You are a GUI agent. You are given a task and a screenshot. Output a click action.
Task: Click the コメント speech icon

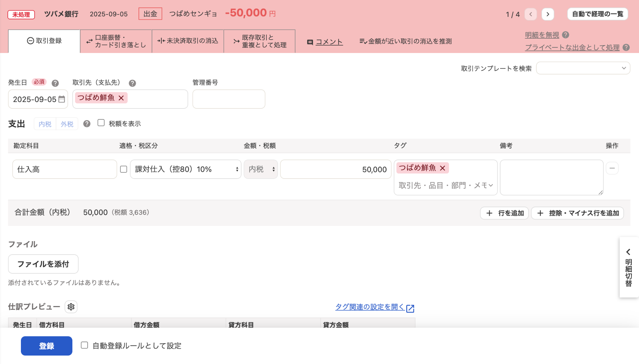tap(310, 42)
